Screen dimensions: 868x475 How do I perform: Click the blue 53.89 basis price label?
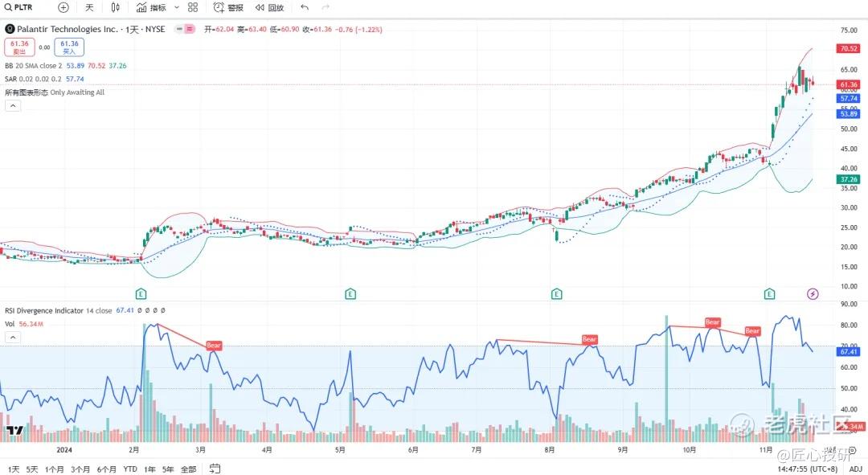848,114
